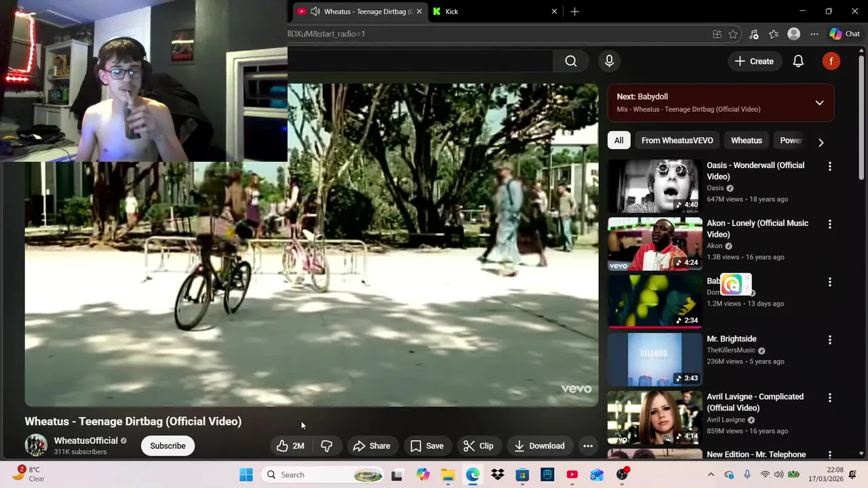The width and height of the screenshot is (868, 488).
Task: Open Mr. Brightside video thumbnail
Action: [x=655, y=359]
